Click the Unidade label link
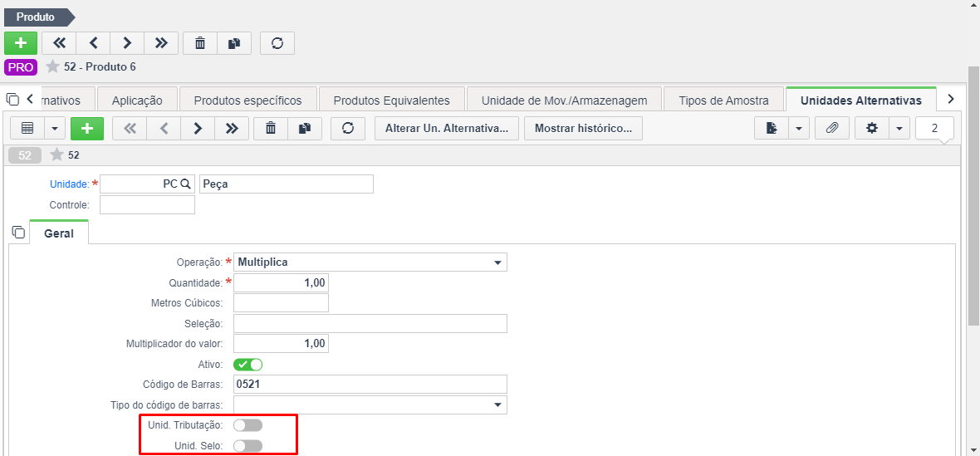This screenshot has width=980, height=456. 70,184
